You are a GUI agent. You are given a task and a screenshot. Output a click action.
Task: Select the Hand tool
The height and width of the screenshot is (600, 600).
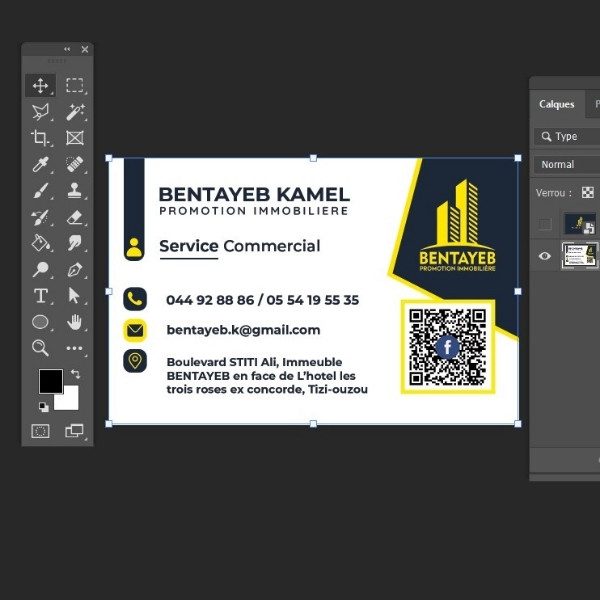75,321
